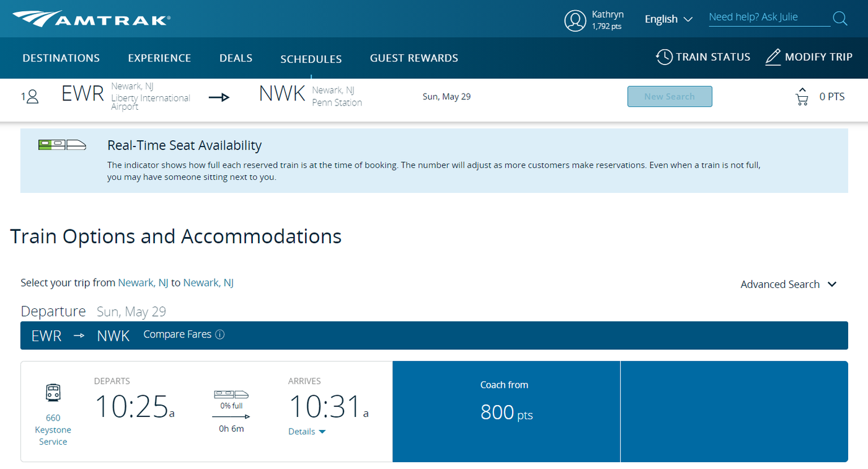Image resolution: width=868 pixels, height=469 pixels.
Task: Click the train 660 icon
Action: (53, 392)
